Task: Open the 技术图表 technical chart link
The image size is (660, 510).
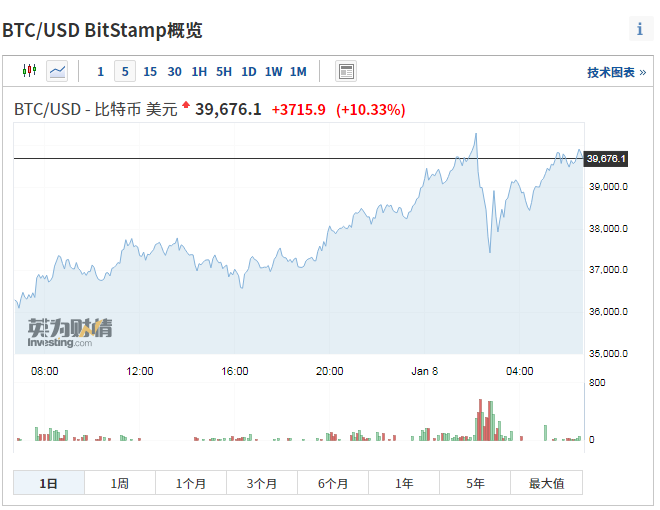Action: tap(615, 72)
